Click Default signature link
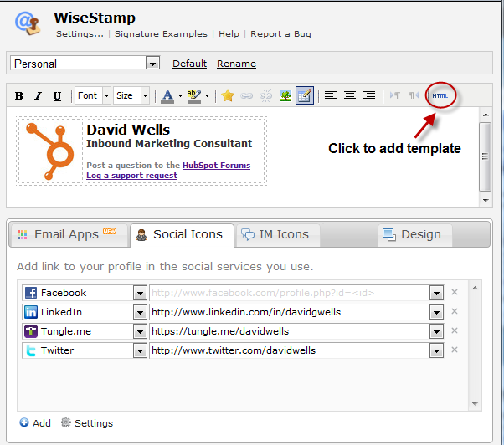 click(190, 64)
